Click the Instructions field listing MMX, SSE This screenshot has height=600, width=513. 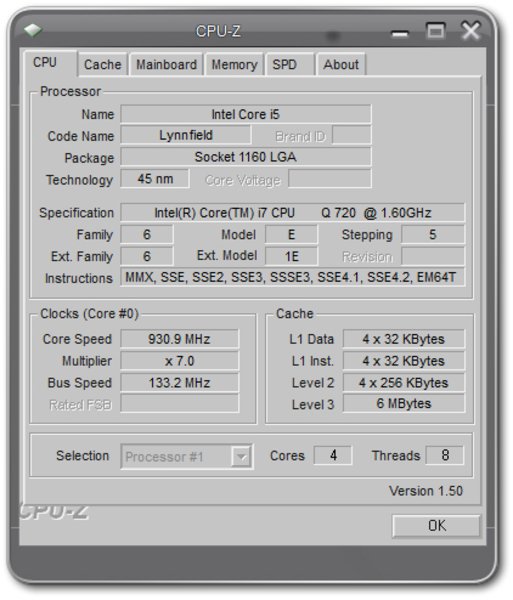click(293, 277)
